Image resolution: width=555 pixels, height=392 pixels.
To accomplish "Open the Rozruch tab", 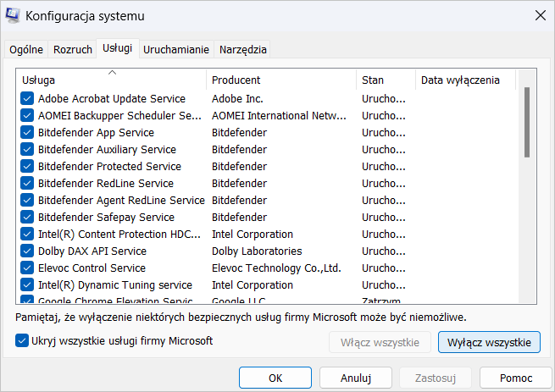I will pyautogui.click(x=73, y=50).
